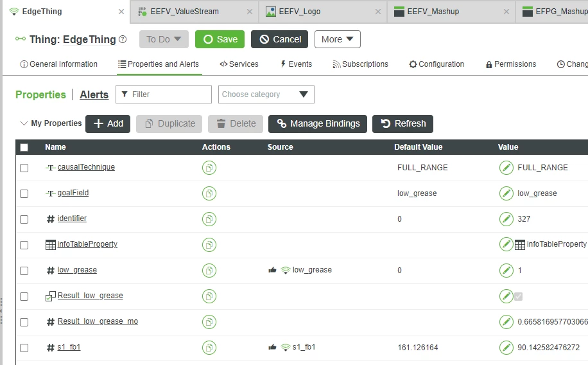
Task: Select the identifier row checkbox
Action: [24, 219]
